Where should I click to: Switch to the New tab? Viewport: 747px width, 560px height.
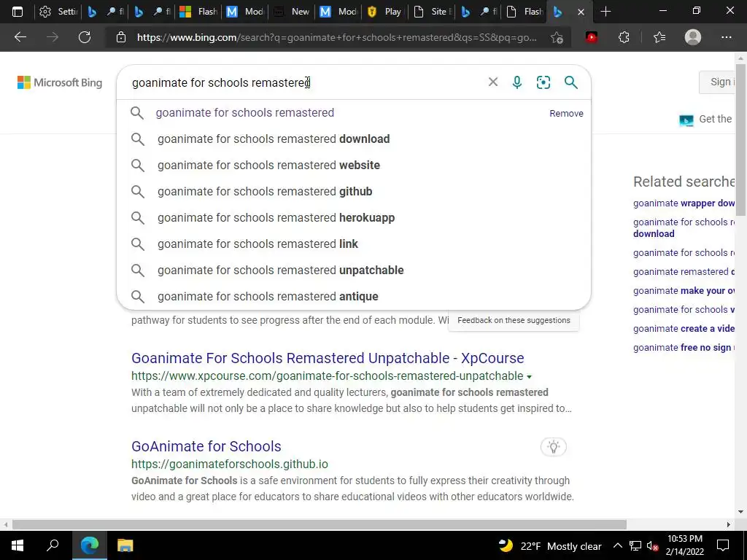click(292, 12)
